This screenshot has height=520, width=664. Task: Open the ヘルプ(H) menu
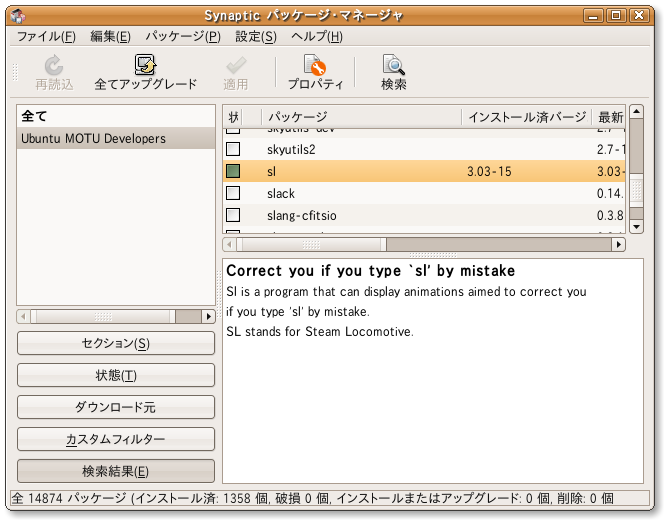click(x=317, y=37)
